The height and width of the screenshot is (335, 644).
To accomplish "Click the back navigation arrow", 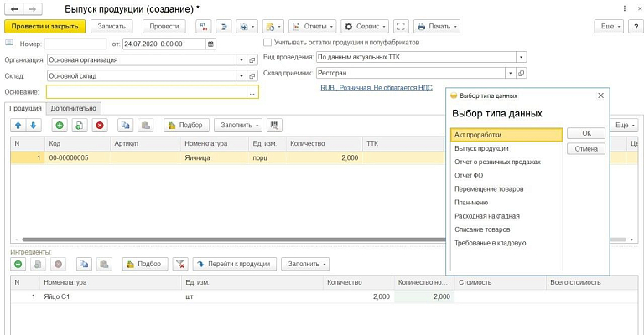I will [13, 9].
